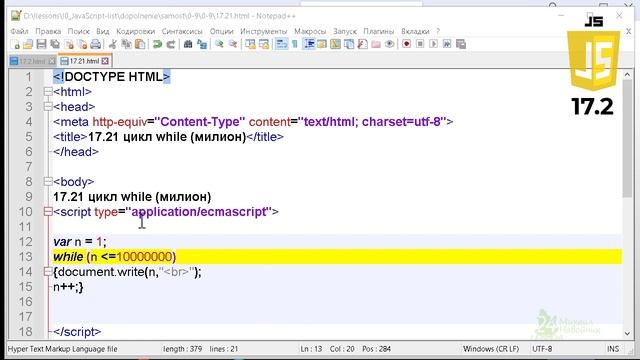Image resolution: width=640 pixels, height=360 pixels.
Task: Select the 17.21.html tab
Action: tap(84, 61)
